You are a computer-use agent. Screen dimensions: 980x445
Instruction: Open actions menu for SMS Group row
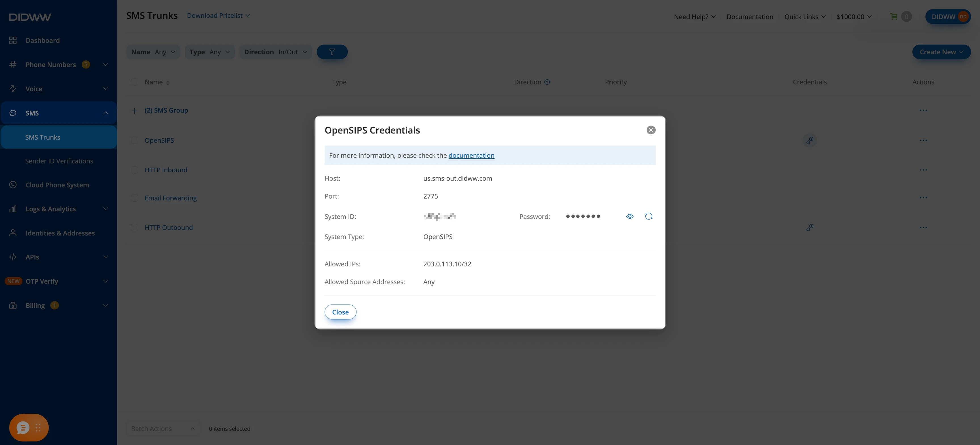point(923,110)
